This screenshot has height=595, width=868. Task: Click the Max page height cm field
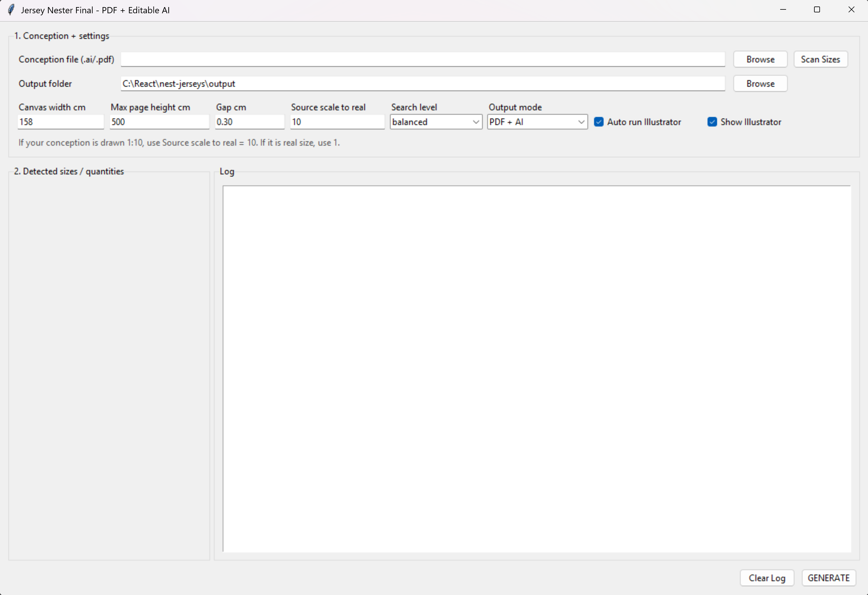click(x=159, y=122)
